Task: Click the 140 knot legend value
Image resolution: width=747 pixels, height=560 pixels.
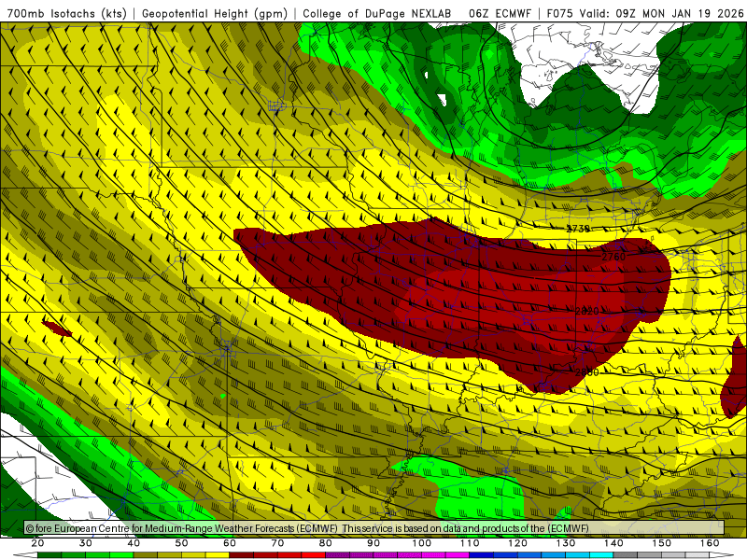Action: pos(613,543)
